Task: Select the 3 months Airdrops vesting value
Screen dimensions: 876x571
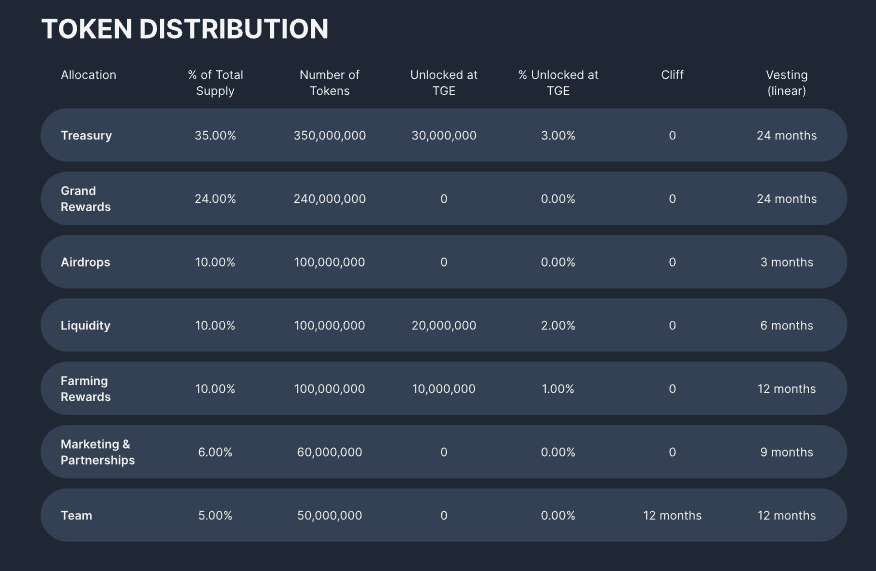Action: 786,262
